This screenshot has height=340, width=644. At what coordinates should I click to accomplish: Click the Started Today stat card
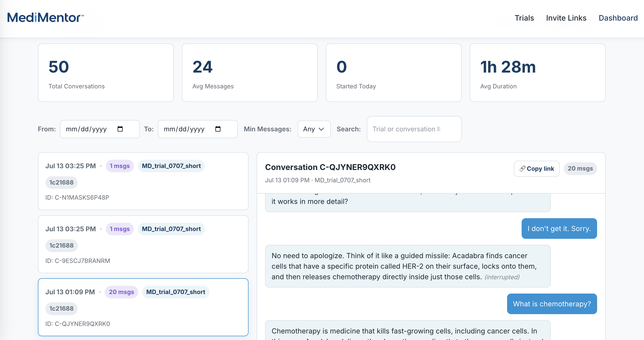394,73
